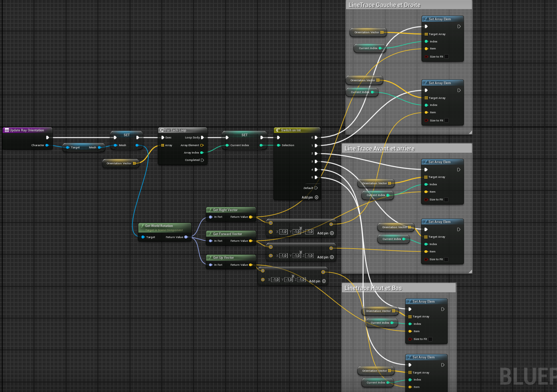Click the Loop Body exec output pin
Viewport: 557px width, 392px height.
[x=202, y=137]
